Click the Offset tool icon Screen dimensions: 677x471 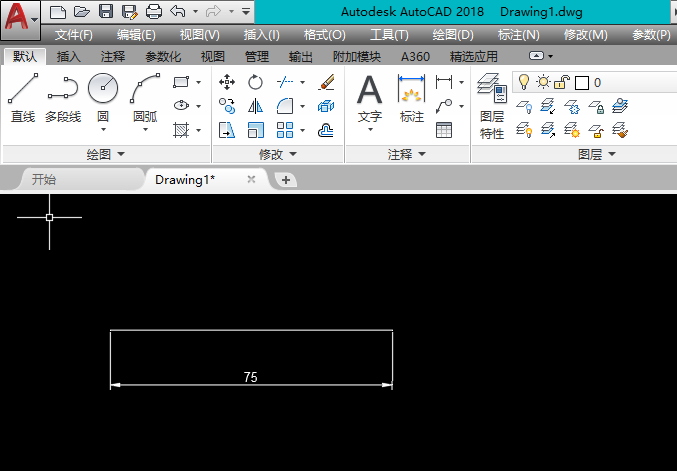tap(326, 130)
